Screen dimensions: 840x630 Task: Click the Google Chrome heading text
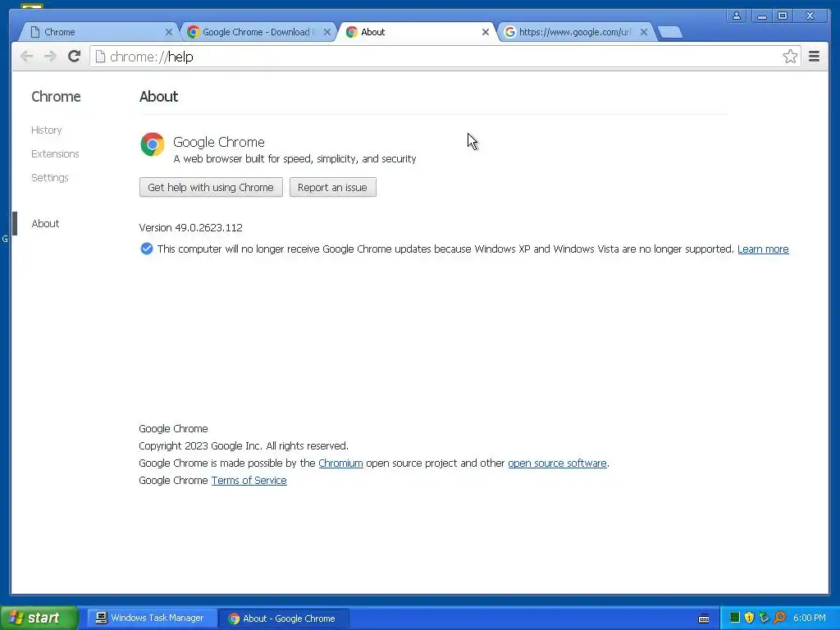tap(218, 142)
